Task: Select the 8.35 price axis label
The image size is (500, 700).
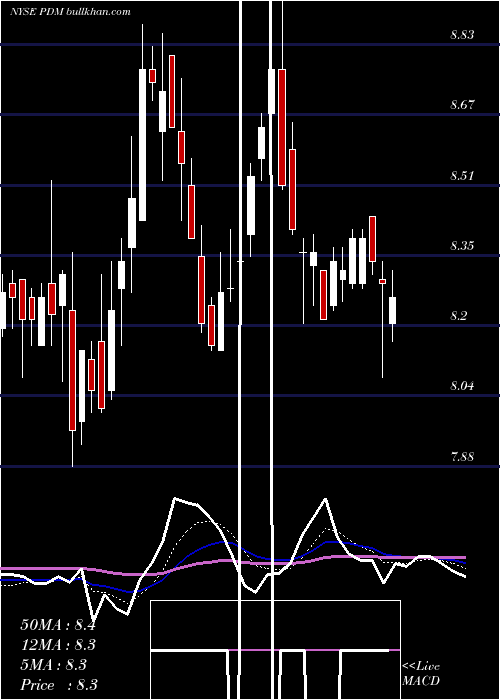Action: [x=462, y=246]
